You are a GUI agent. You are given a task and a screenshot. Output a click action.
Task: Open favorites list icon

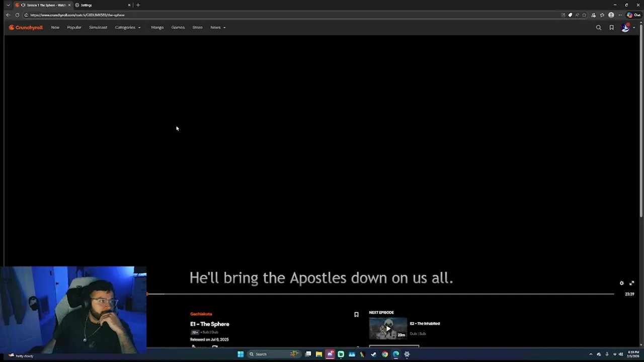point(602,15)
